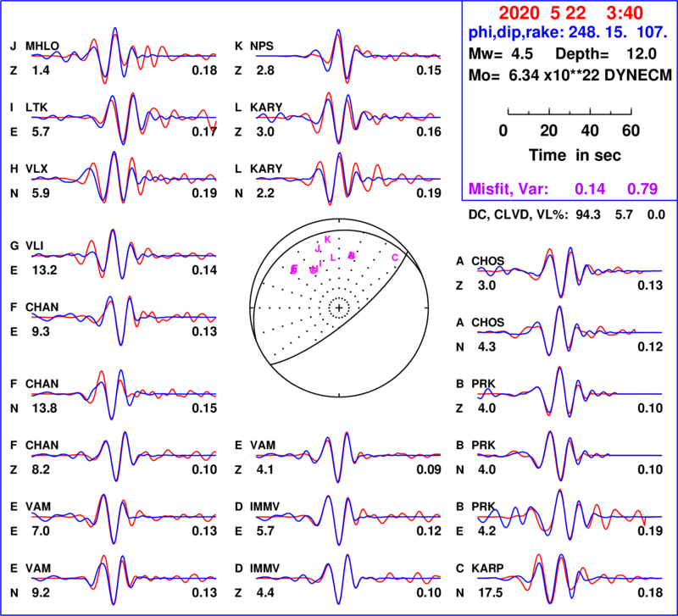
Task: Select the "Mo= 6.34 x10**22 DYNECM" line
Action: (570, 75)
